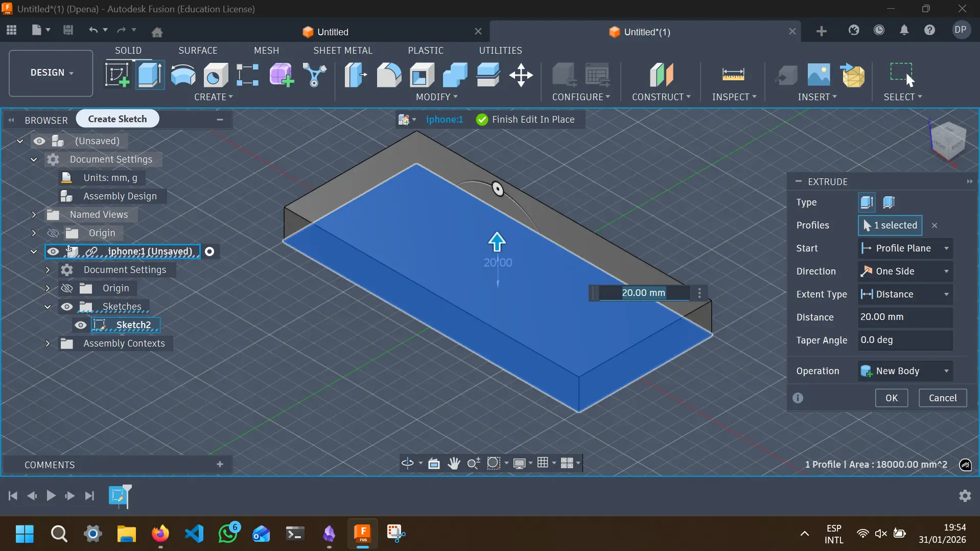980x551 pixels.
Task: Select the Offset Face tool icon
Action: point(488,75)
